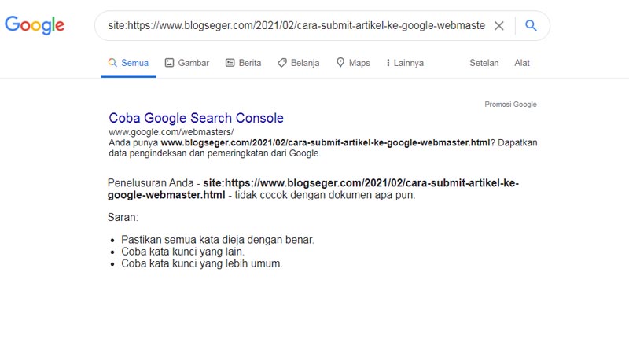Select the www.google.com/webmasters/ URL text

[171, 132]
